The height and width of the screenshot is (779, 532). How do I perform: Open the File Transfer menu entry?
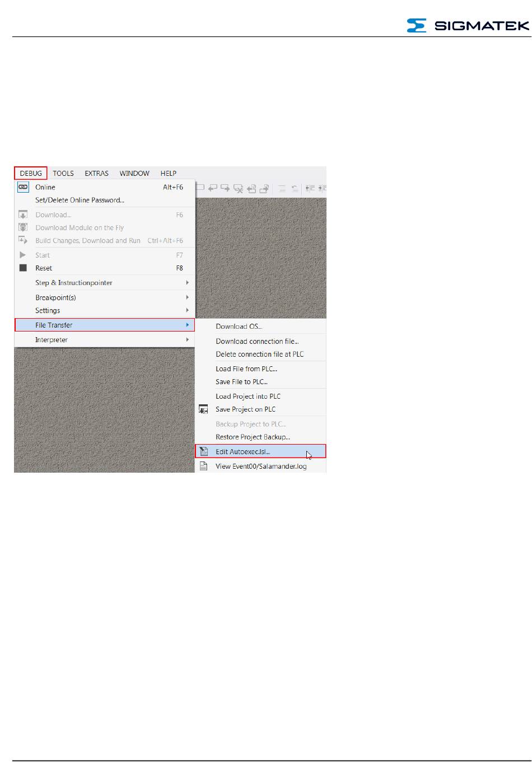pyautogui.click(x=105, y=325)
